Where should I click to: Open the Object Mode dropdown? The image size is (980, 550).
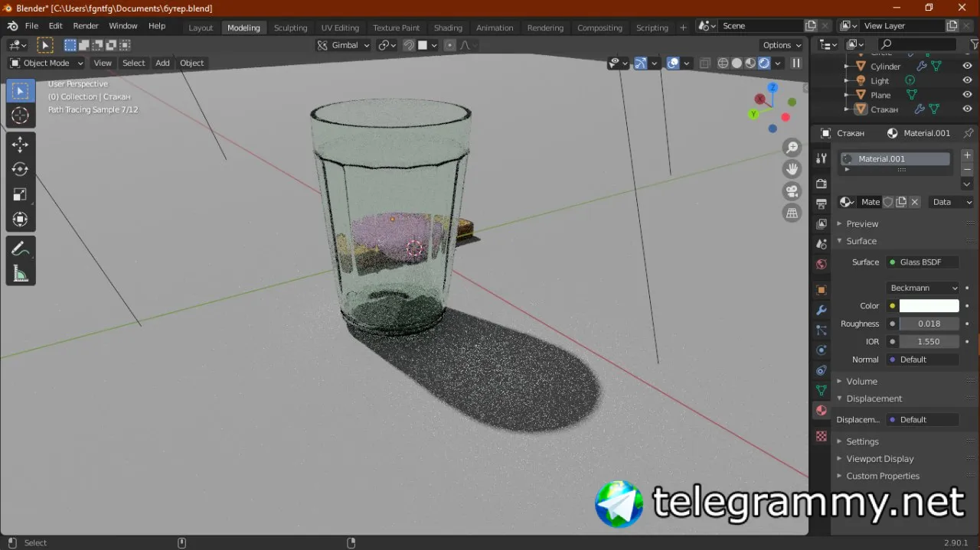[46, 63]
